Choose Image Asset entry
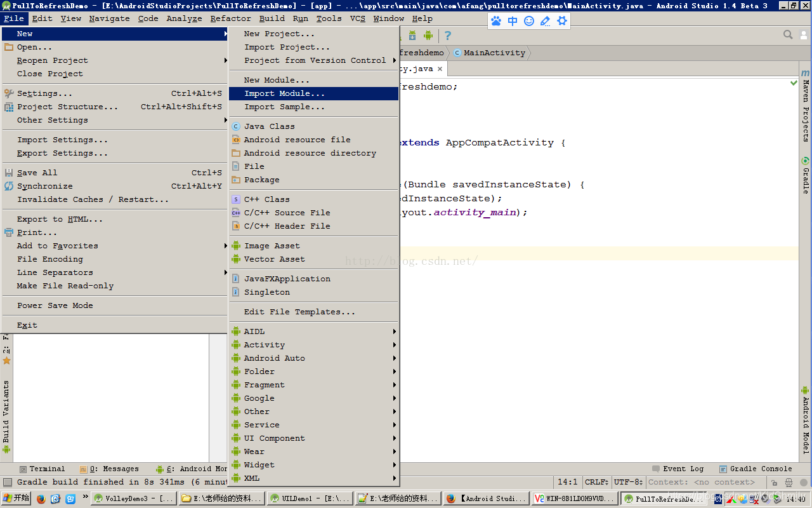This screenshot has width=812, height=508. coord(313,246)
